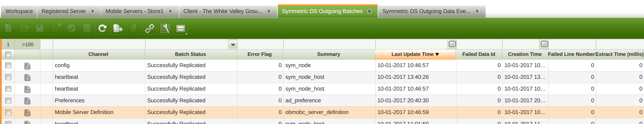Image resolution: width=644 pixels, height=124 pixels.
Task: Expand the Batch Status filter dropdown
Action: [x=233, y=45]
